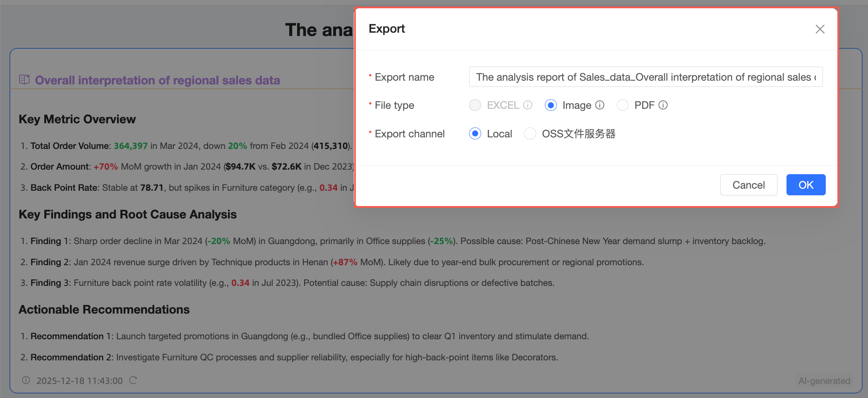Click the Image file type info icon
This screenshot has height=398, width=868.
[599, 105]
